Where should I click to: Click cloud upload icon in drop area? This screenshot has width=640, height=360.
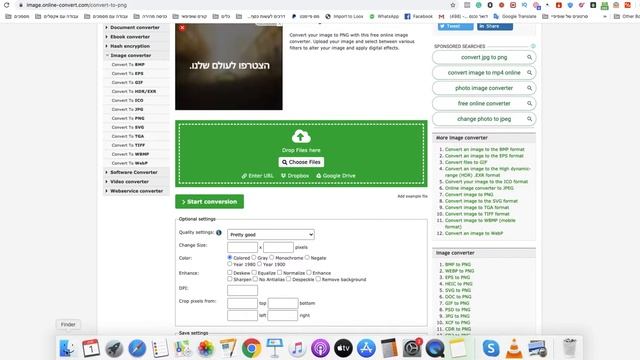pos(301,136)
